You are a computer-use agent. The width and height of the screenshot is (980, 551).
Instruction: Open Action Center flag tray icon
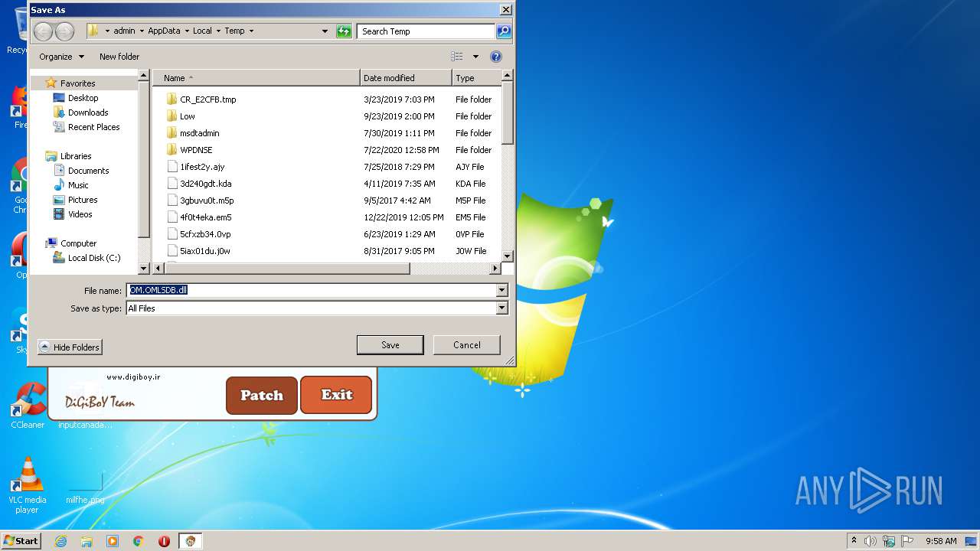[907, 541]
